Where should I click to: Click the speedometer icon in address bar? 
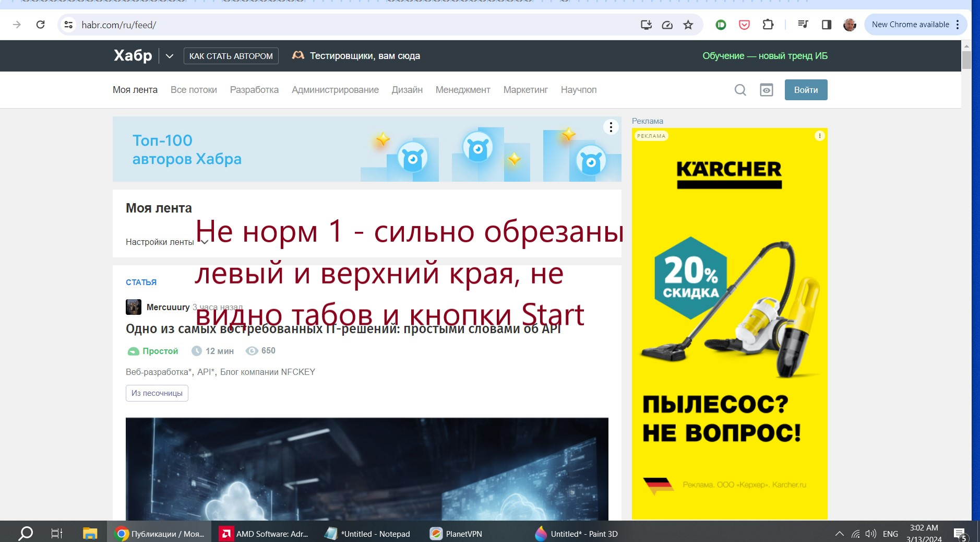pyautogui.click(x=667, y=25)
